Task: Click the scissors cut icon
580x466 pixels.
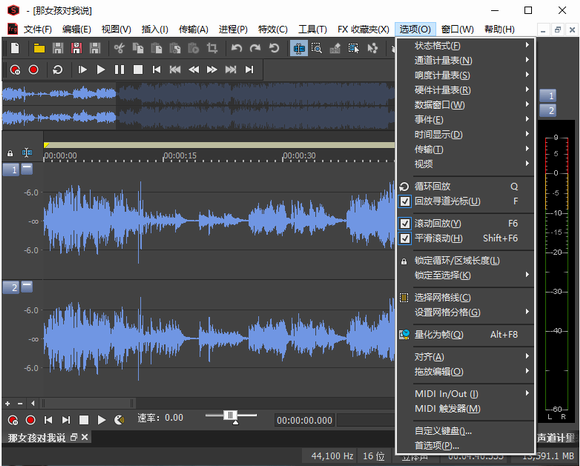Action: (x=119, y=48)
